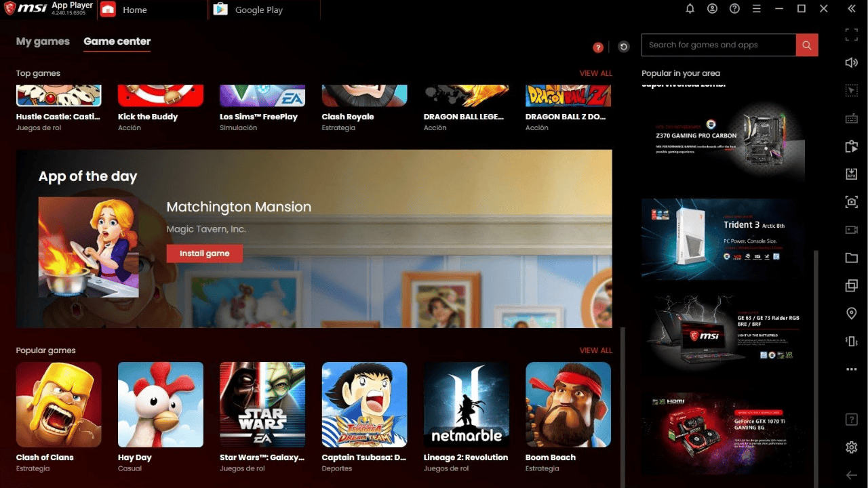The image size is (868, 488).
Task: Open the Boom Beach game thumbnail
Action: 568,405
